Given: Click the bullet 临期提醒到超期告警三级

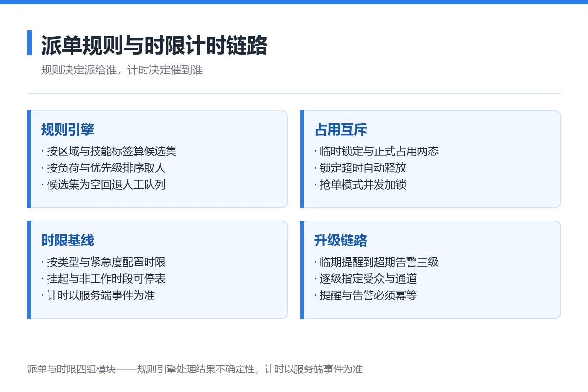Looking at the screenshot, I should coord(376,262).
